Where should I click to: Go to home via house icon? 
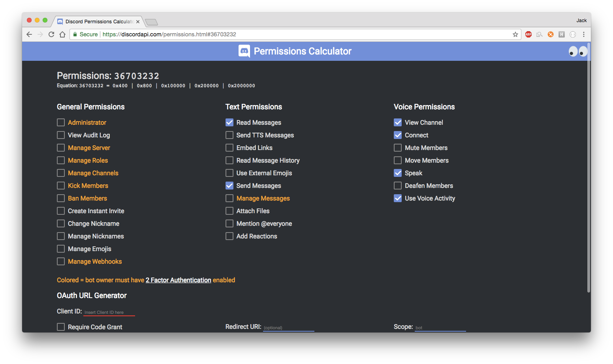(x=62, y=34)
